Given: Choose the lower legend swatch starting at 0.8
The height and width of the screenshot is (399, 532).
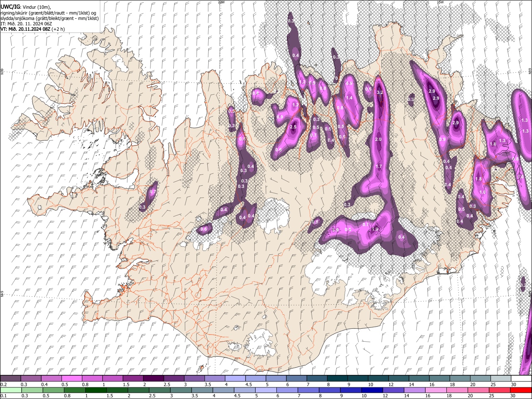Looking at the screenshot, I should pos(74,390).
